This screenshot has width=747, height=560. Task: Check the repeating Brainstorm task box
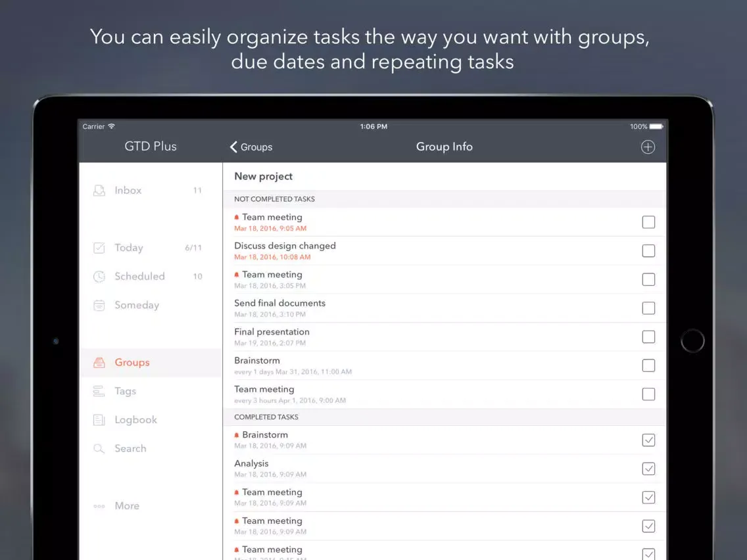pos(648,365)
